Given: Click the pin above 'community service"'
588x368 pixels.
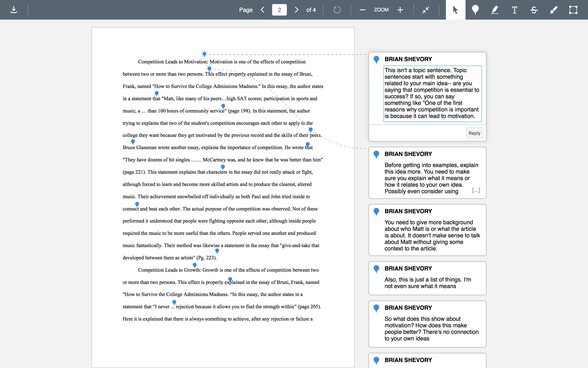Looking at the screenshot, I should click(223, 106).
